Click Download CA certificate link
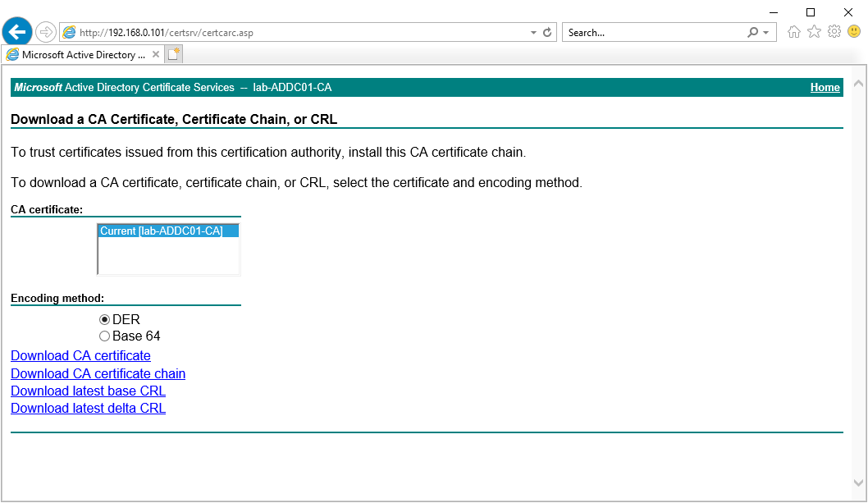This screenshot has height=503, width=868. [x=81, y=355]
